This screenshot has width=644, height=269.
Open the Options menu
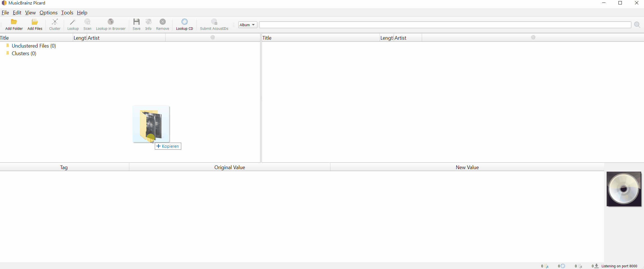click(48, 13)
